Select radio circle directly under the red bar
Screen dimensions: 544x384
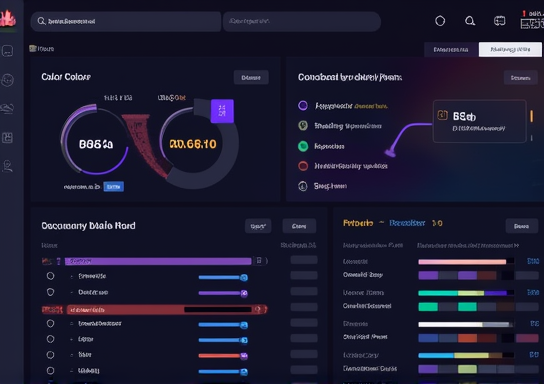coord(50,324)
